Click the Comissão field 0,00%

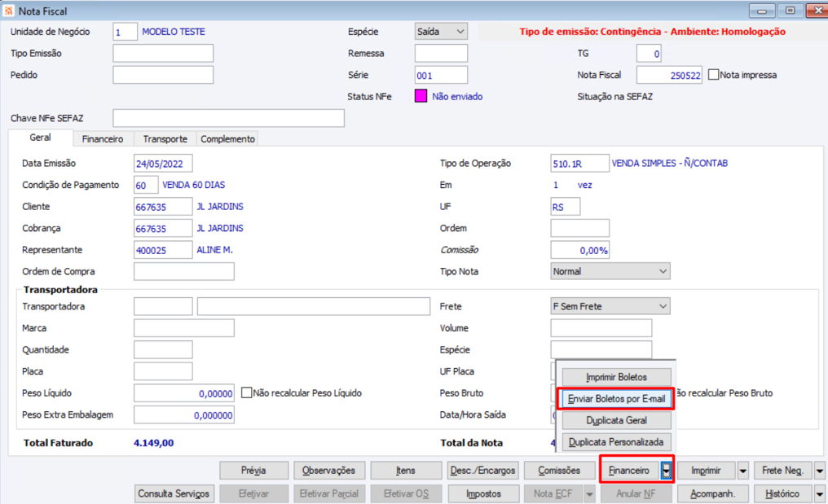[579, 250]
